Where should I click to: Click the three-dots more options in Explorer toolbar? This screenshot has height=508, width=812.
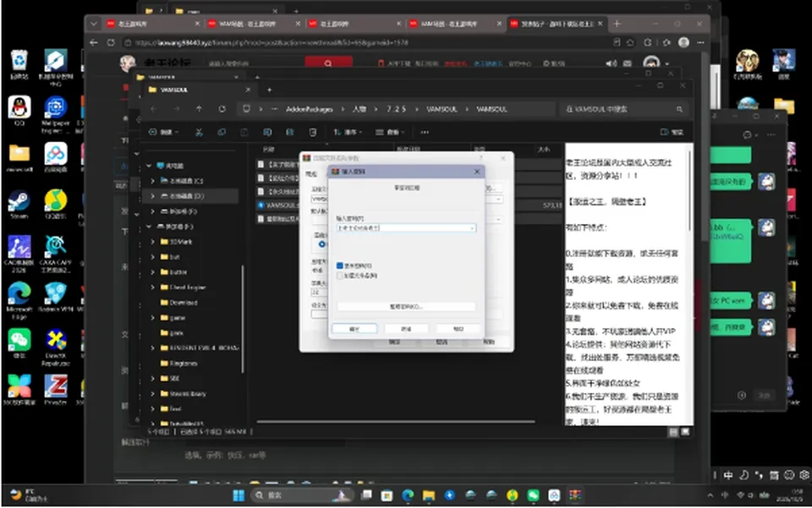[x=425, y=133]
